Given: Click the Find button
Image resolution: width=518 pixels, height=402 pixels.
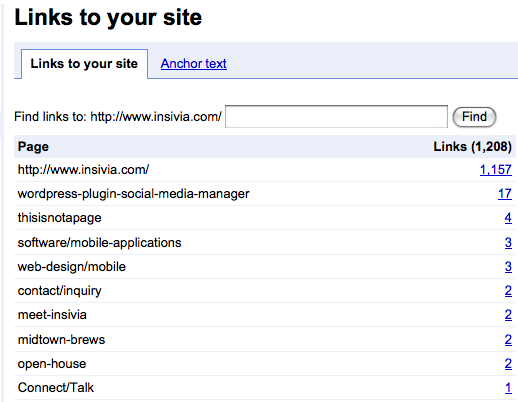Looking at the screenshot, I should coord(474,117).
